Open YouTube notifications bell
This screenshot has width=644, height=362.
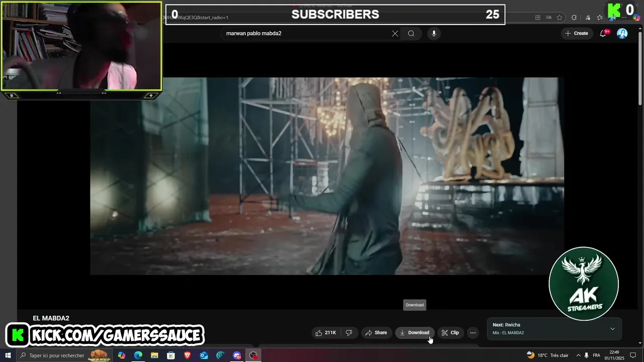[603, 34]
